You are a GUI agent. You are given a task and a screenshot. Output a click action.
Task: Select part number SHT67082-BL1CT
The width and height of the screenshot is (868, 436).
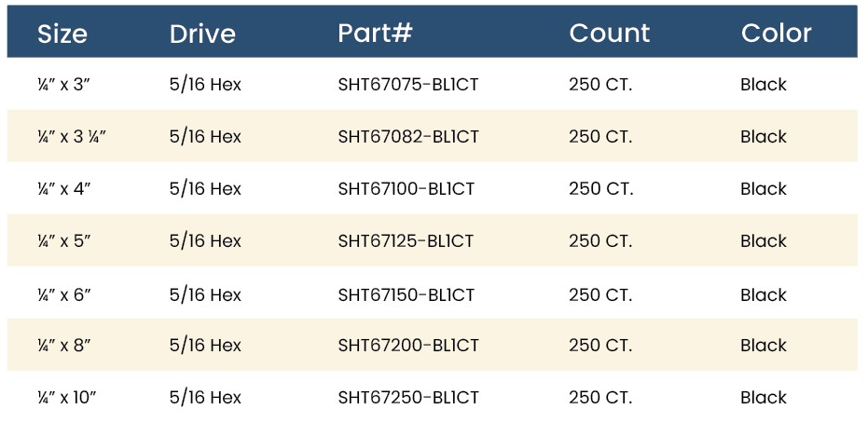click(x=408, y=137)
